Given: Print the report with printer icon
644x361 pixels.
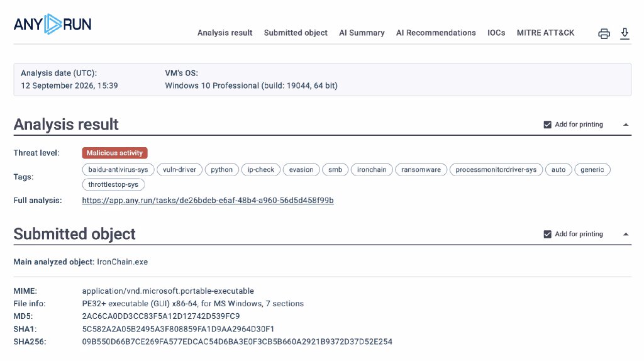Looking at the screenshot, I should [604, 34].
